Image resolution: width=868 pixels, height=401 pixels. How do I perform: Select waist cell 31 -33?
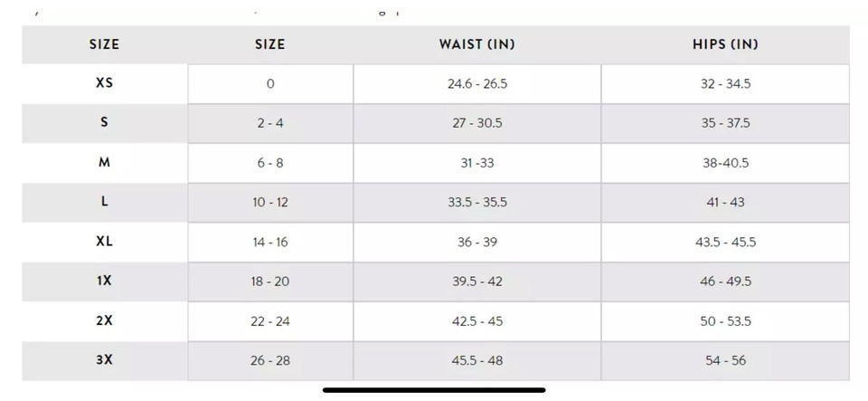click(x=477, y=164)
